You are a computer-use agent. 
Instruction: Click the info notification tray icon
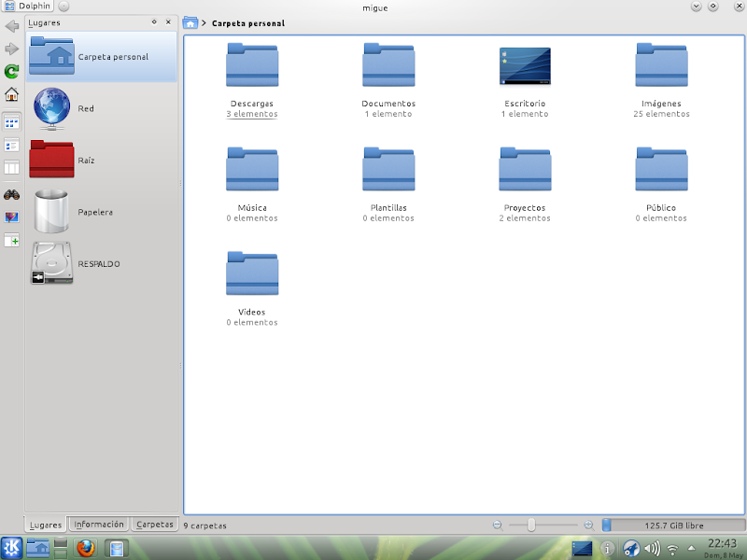pyautogui.click(x=607, y=549)
